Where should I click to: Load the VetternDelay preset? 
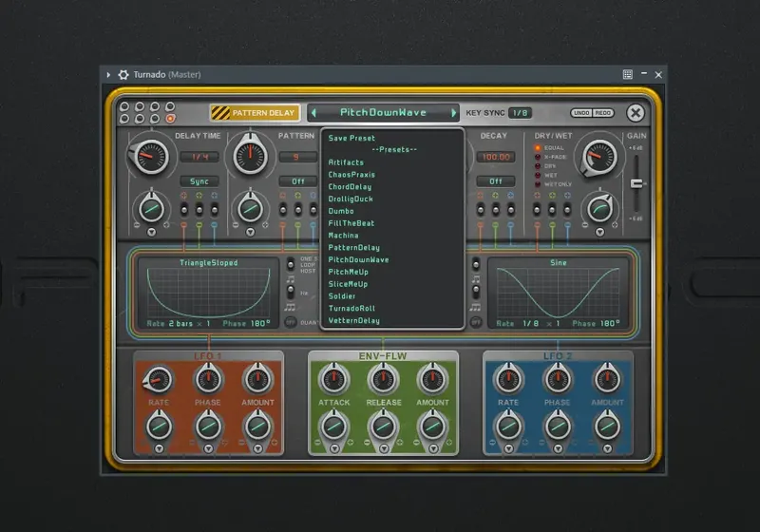(x=353, y=320)
